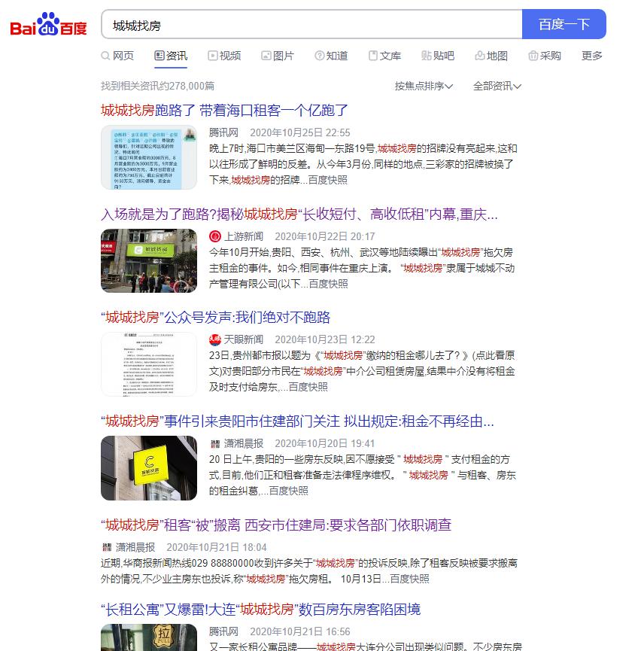Click the search box containing 城城找房
Viewport: 644px width, 651px height.
pyautogui.click(x=311, y=25)
